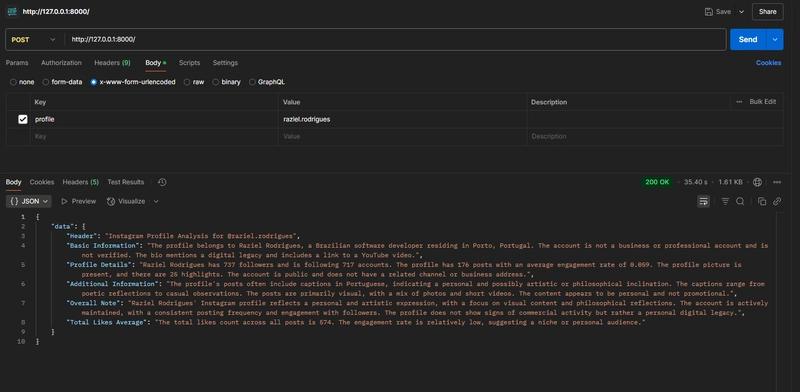Click the 35.40 s response time
The height and width of the screenshot is (392, 800).
point(695,182)
